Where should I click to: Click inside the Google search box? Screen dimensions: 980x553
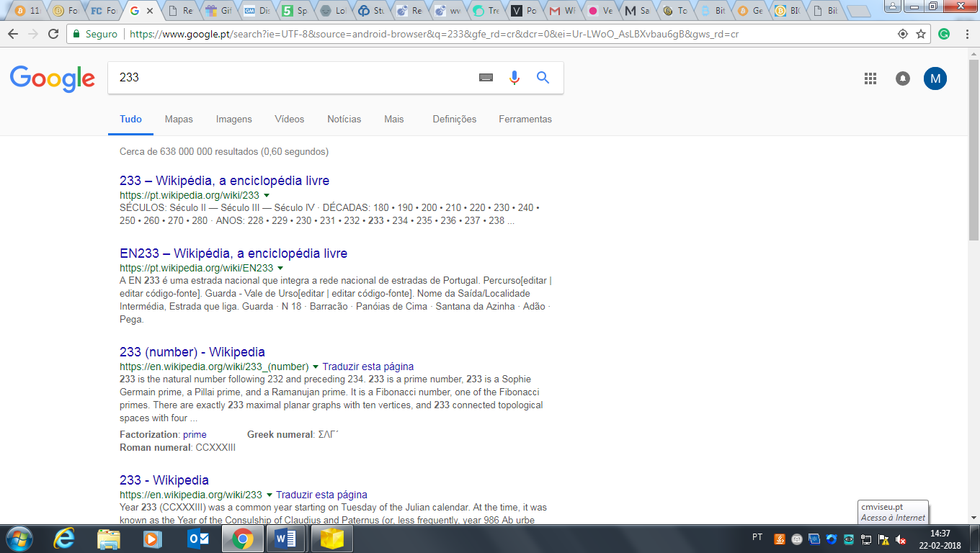coord(288,78)
